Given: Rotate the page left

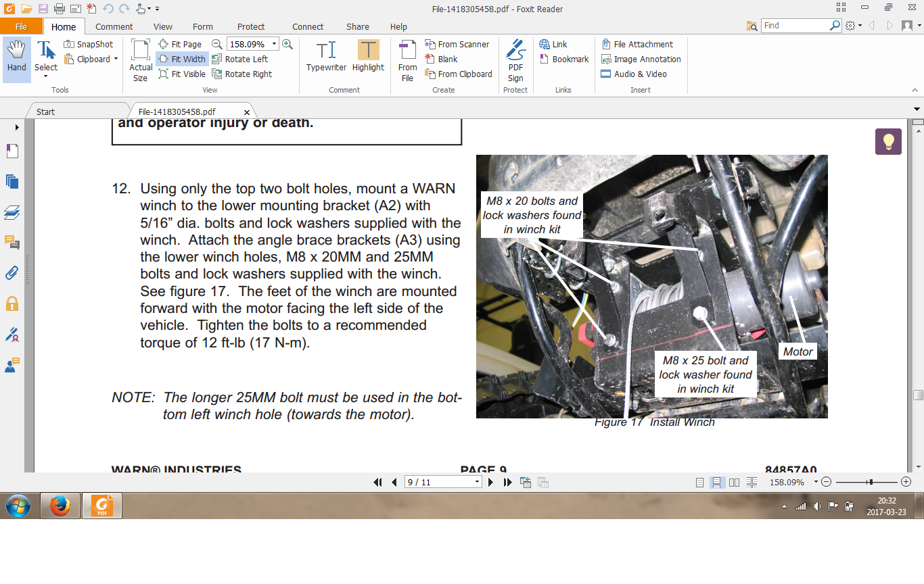Looking at the screenshot, I should coord(240,59).
